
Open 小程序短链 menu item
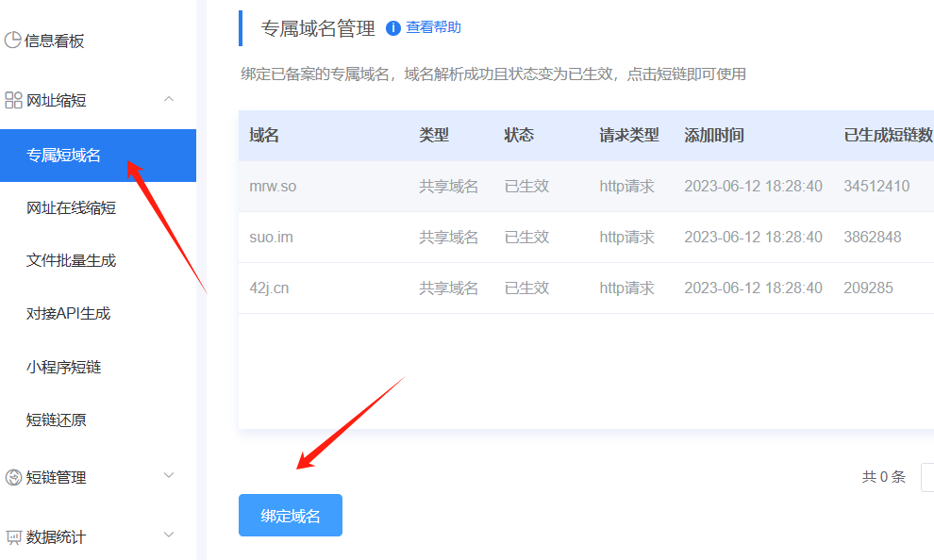pos(63,367)
